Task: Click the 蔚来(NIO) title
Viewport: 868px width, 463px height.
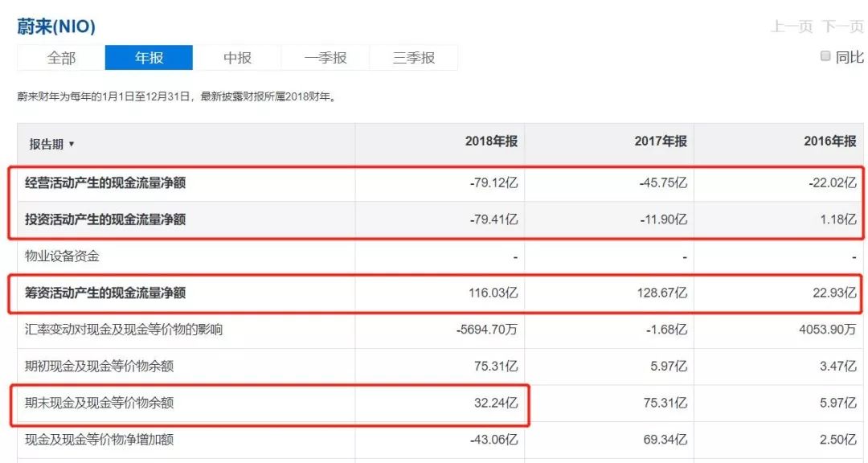Action: tap(56, 26)
